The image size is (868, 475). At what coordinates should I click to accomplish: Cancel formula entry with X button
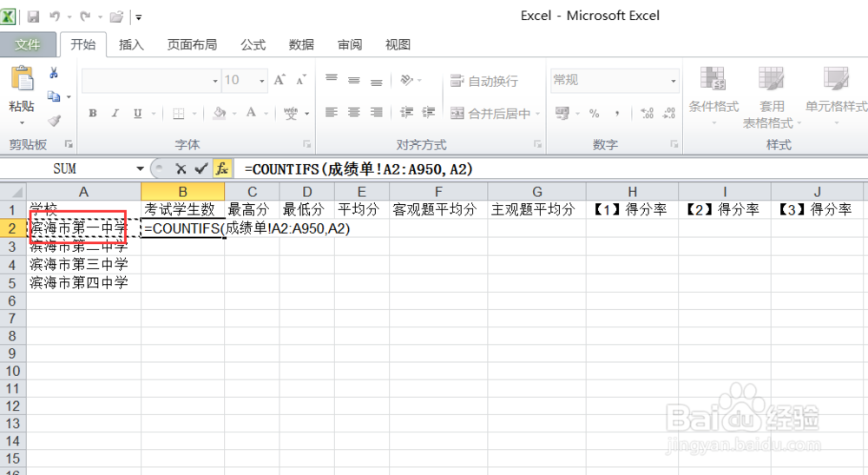click(181, 168)
